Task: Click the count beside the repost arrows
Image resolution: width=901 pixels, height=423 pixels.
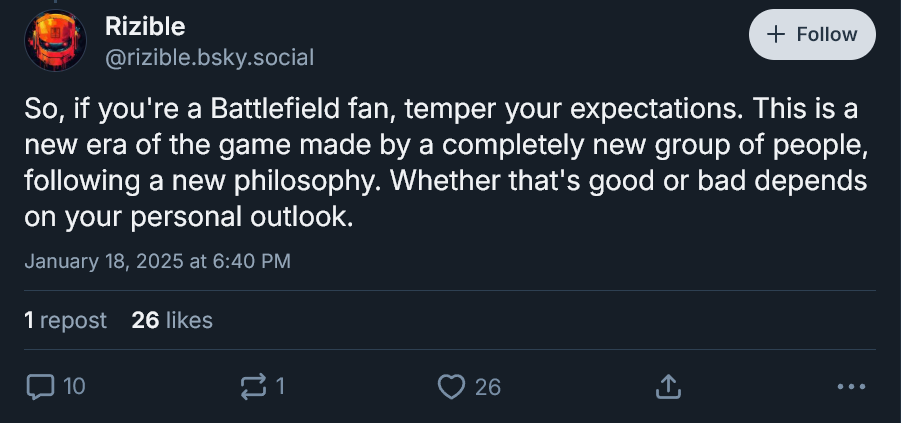Action: coord(281,385)
